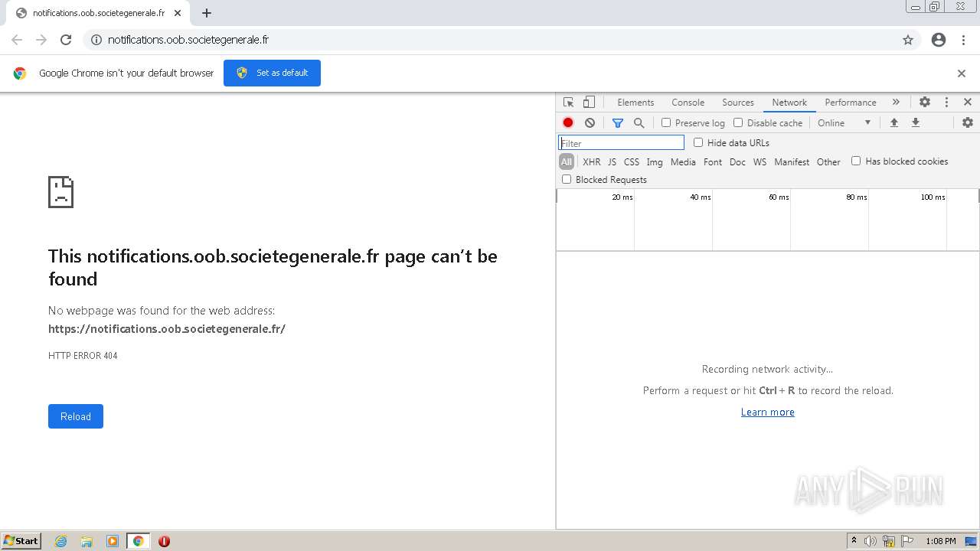This screenshot has height=551, width=980.
Task: Open the Learn more link
Action: coord(768,412)
